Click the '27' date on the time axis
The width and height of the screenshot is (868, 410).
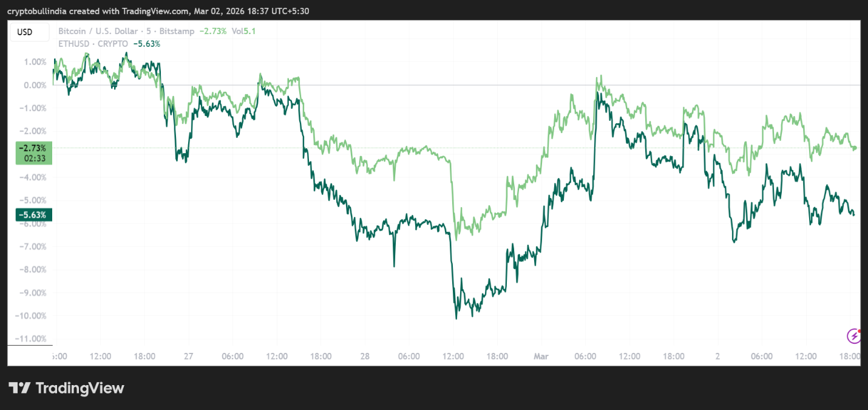point(188,357)
